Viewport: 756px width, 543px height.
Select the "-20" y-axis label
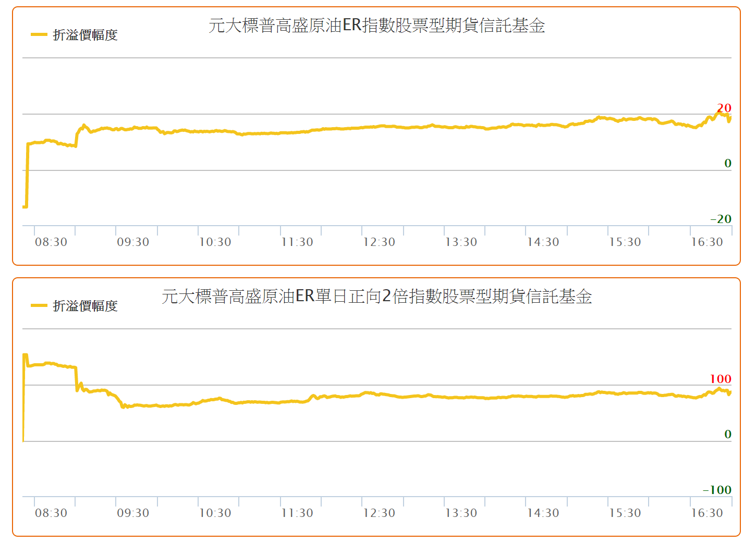[721, 219]
